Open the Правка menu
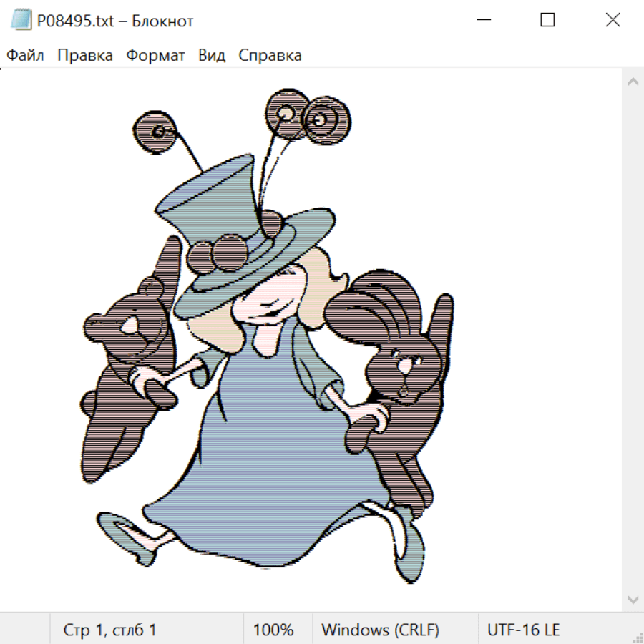 [x=85, y=56]
